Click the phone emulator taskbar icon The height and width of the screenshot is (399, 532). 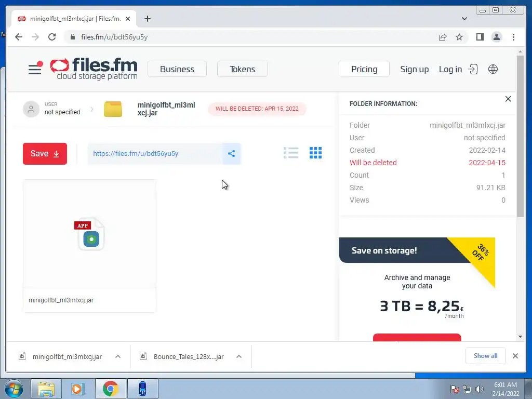pos(142,389)
